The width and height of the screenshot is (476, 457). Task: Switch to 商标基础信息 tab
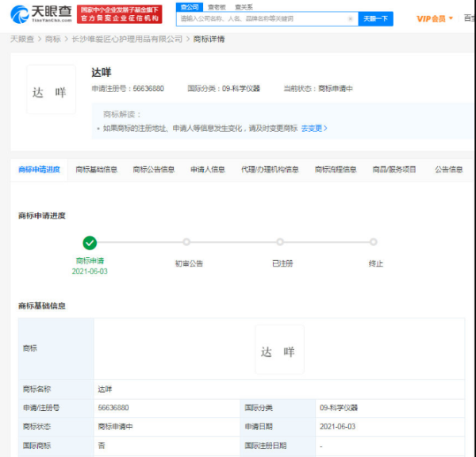coord(97,170)
